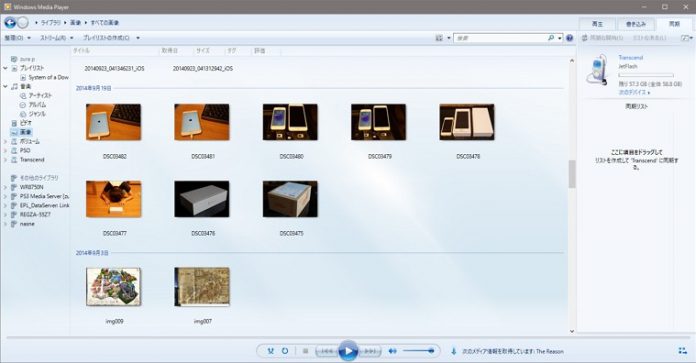Select the DSC03475 thumbnail
696x363 pixels.
[290, 199]
